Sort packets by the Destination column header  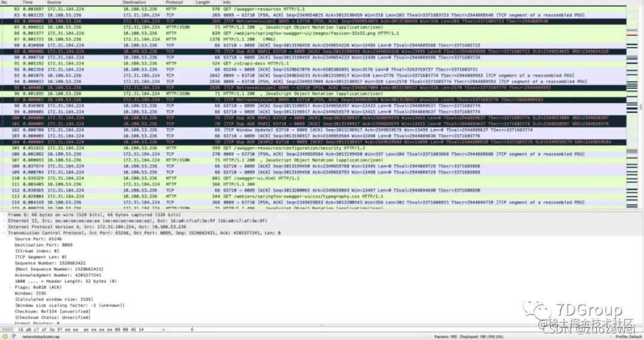tap(143, 2)
